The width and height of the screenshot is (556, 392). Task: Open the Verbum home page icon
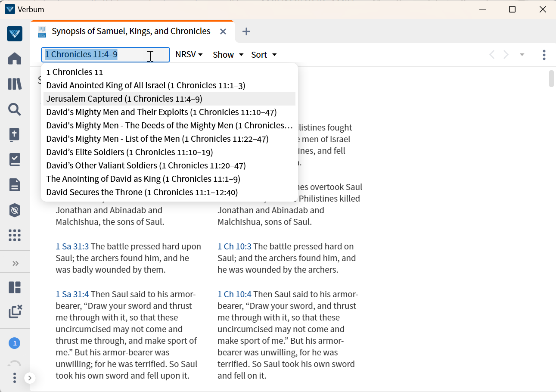pos(15,59)
